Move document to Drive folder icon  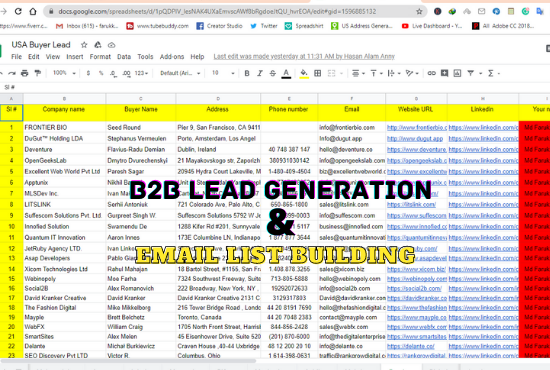coord(98,45)
